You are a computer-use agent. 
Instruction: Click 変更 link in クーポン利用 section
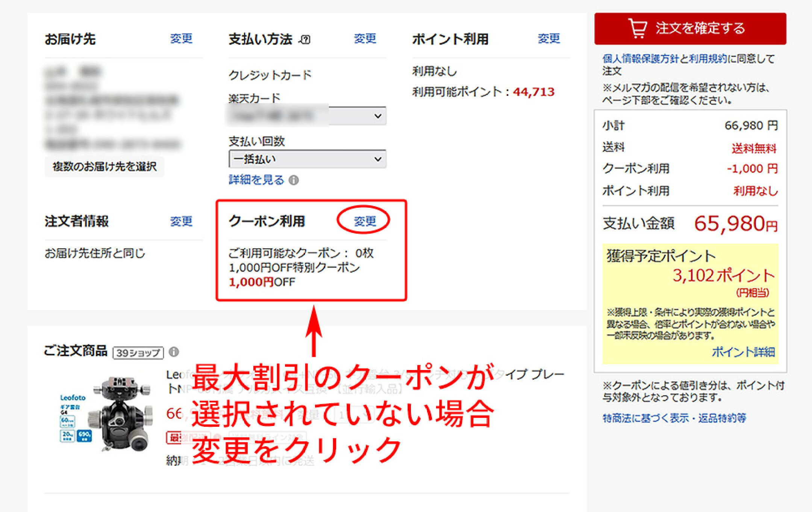[365, 221]
